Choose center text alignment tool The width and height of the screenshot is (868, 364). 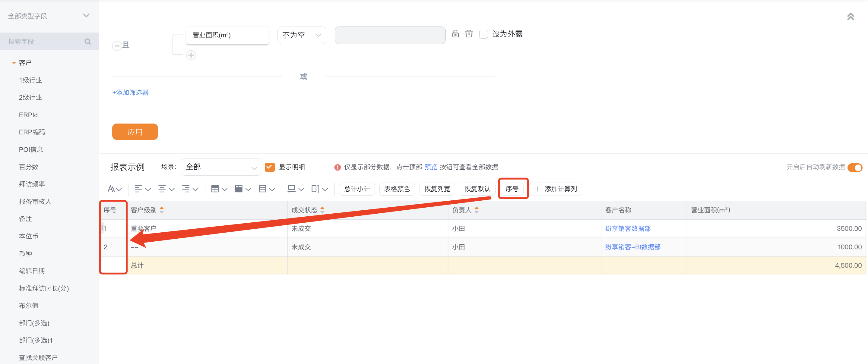click(166, 189)
